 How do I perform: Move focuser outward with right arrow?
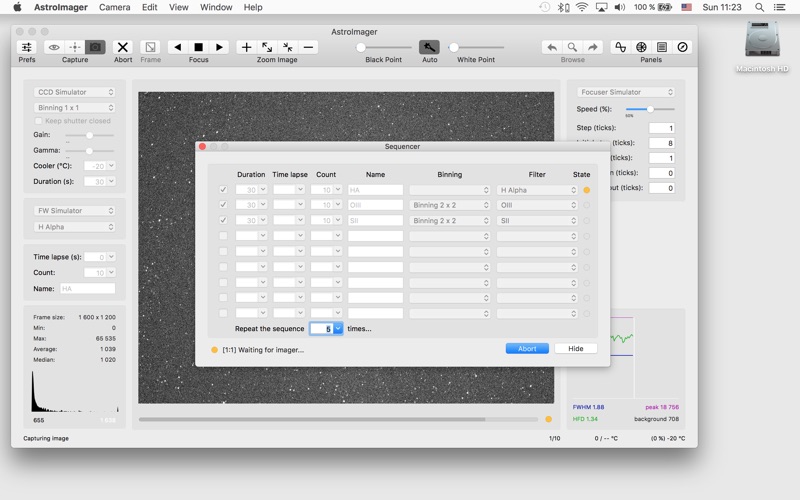click(219, 47)
